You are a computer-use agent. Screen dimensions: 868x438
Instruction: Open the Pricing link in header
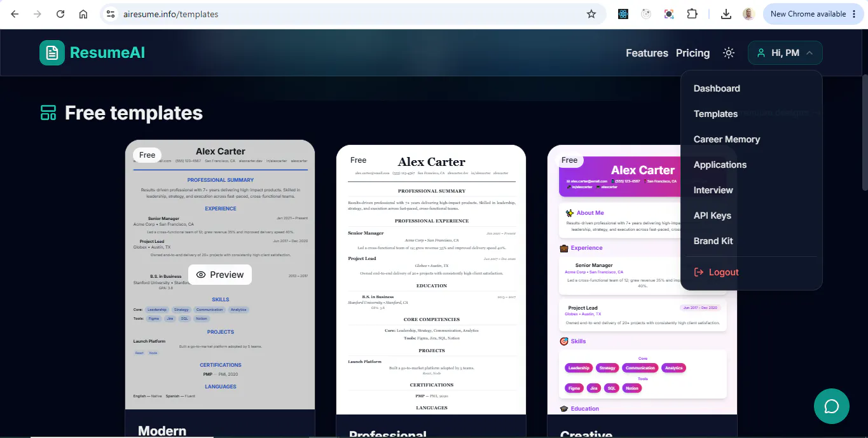click(x=692, y=53)
